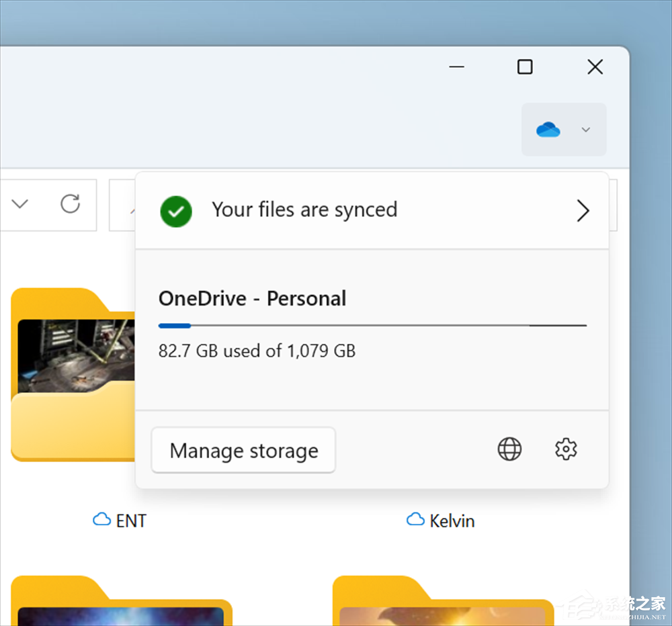Screen dimensions: 672x626
Task: Click the ENT folder name label
Action: (x=131, y=521)
